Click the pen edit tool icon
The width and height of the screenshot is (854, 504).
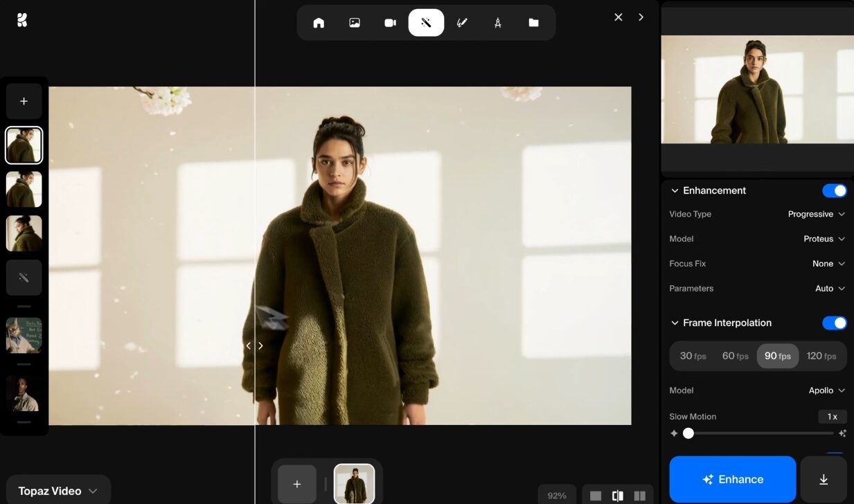462,23
